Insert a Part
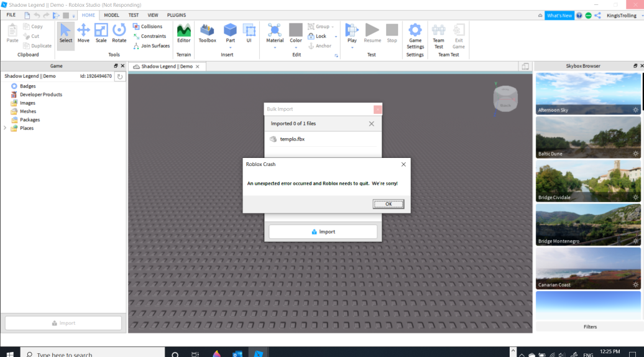644x357 pixels. pyautogui.click(x=230, y=33)
